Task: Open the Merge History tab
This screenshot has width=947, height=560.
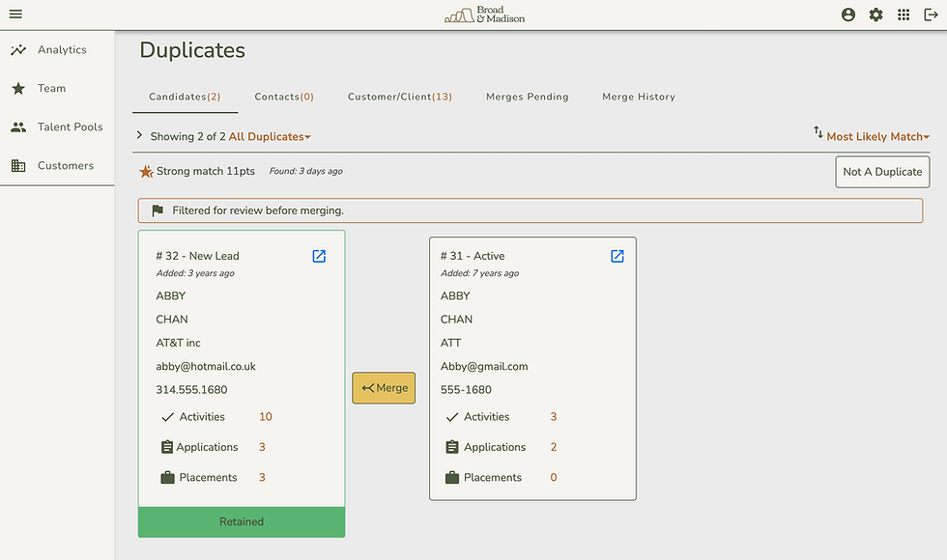Action: (x=638, y=97)
